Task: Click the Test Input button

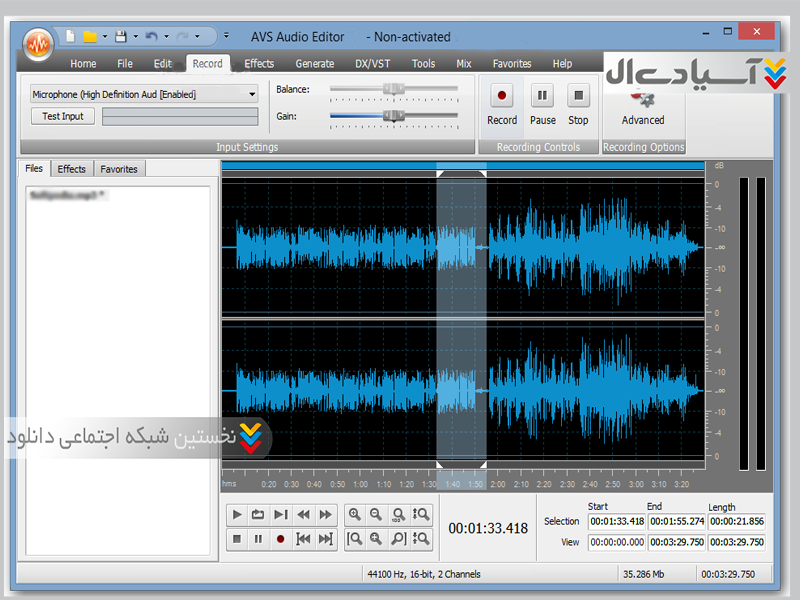Action: pos(63,116)
